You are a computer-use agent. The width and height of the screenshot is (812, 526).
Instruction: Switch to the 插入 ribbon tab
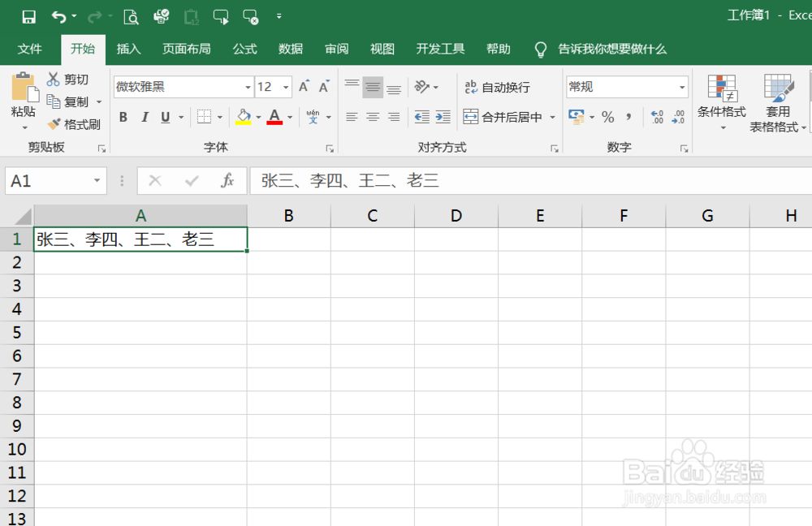(128, 50)
